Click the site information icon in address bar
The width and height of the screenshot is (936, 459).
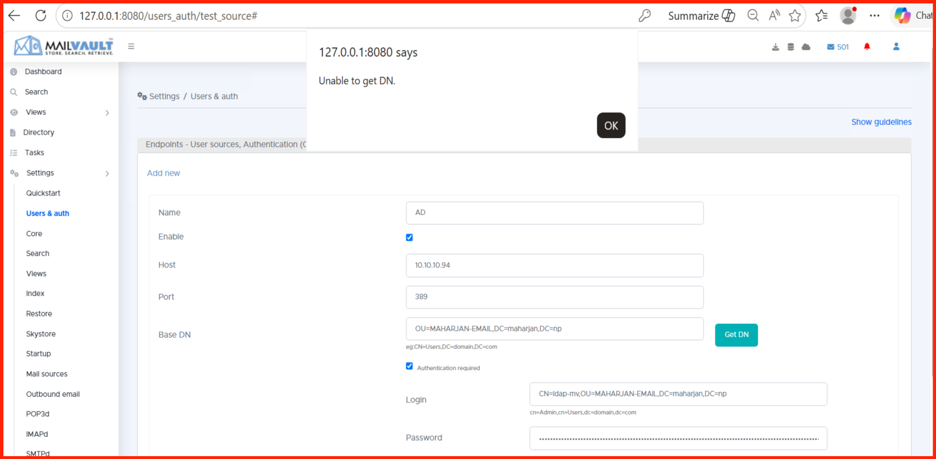tap(69, 16)
